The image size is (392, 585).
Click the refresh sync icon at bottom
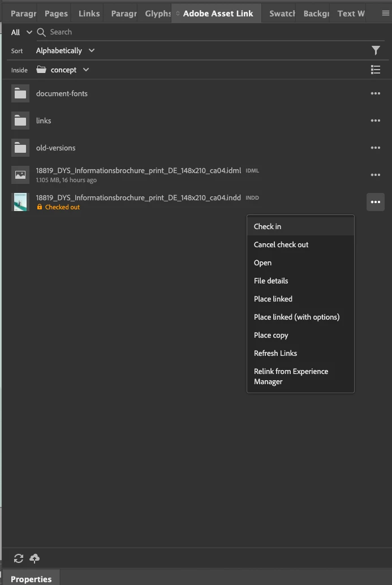tap(19, 558)
